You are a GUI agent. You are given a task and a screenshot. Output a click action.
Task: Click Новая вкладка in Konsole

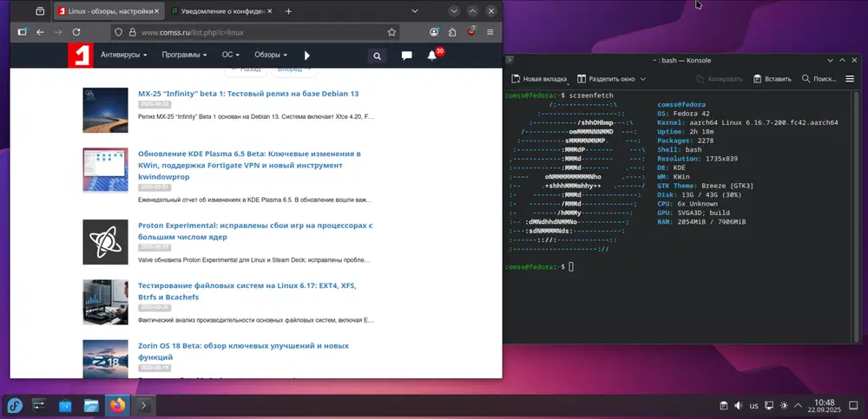click(539, 79)
